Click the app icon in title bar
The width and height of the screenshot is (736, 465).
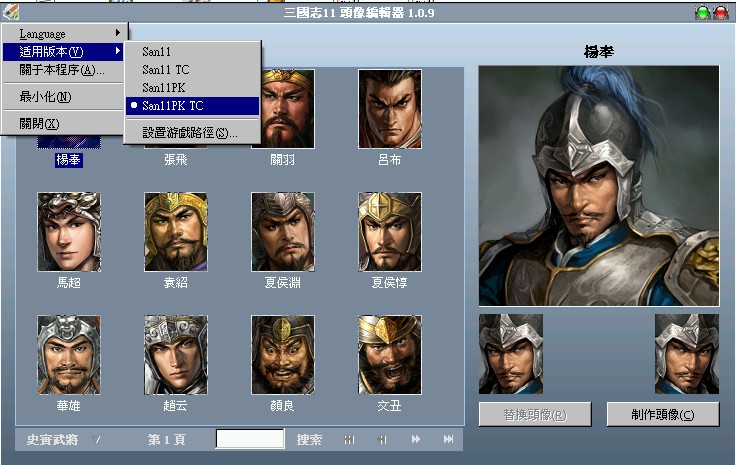[x=10, y=12]
